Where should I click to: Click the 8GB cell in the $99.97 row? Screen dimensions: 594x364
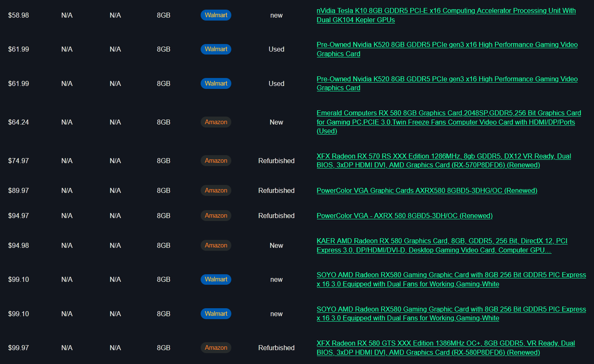(x=164, y=348)
